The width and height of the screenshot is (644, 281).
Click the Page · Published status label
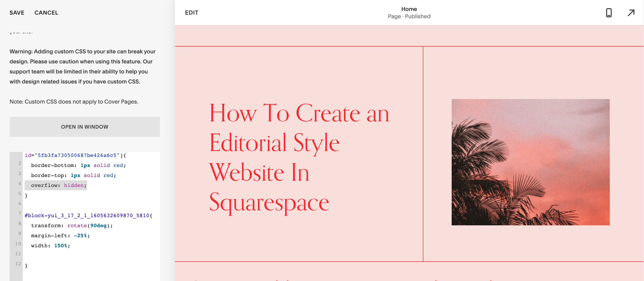(x=409, y=16)
